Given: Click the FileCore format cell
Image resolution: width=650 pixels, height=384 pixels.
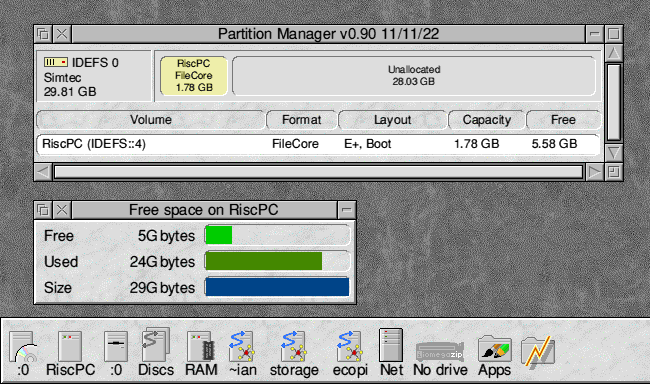Looking at the screenshot, I should [x=295, y=144].
